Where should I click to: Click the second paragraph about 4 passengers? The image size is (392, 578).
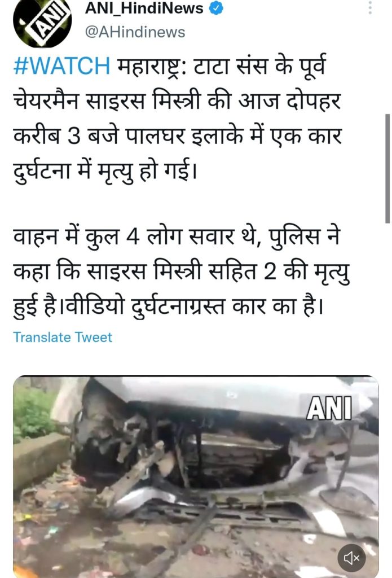[x=181, y=272]
